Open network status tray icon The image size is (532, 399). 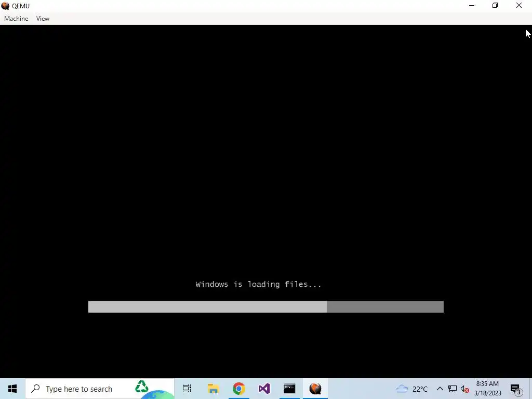click(x=453, y=389)
